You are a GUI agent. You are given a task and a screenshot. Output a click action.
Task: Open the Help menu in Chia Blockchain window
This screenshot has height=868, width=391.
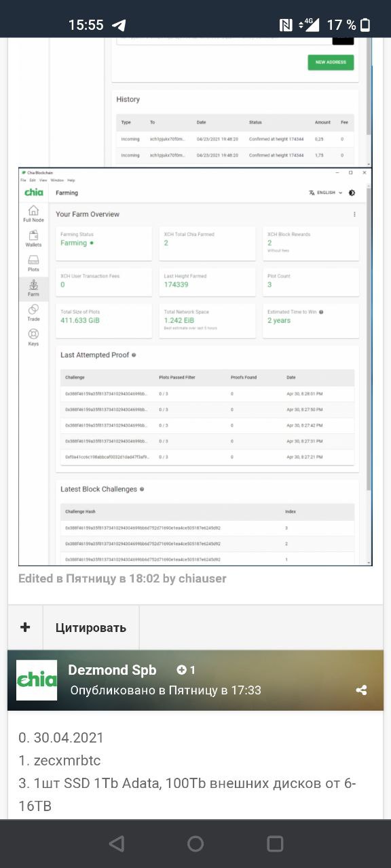click(71, 180)
